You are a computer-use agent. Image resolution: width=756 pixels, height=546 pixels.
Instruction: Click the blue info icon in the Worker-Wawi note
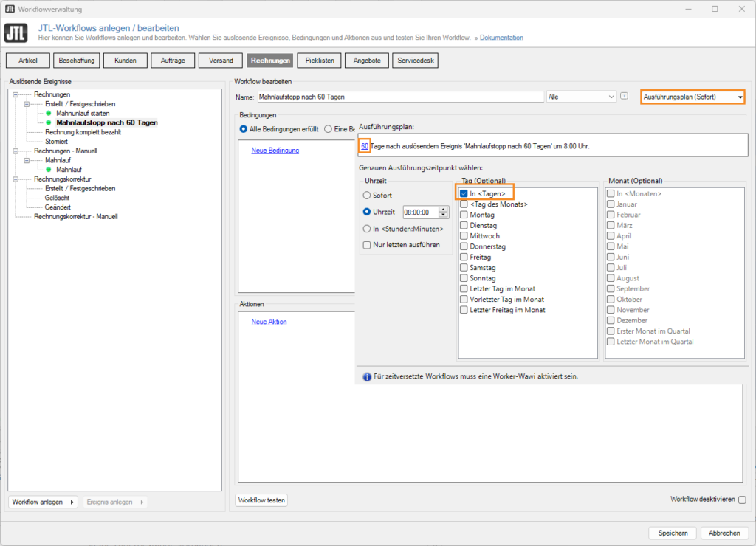tap(367, 377)
